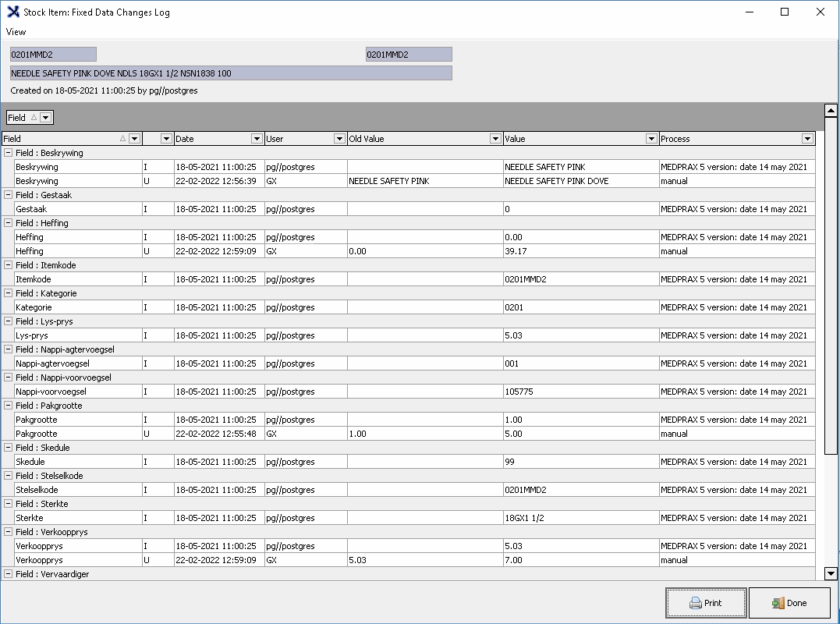Collapse the Field : Pakgrootte group
The height and width of the screenshot is (624, 840).
coord(8,406)
